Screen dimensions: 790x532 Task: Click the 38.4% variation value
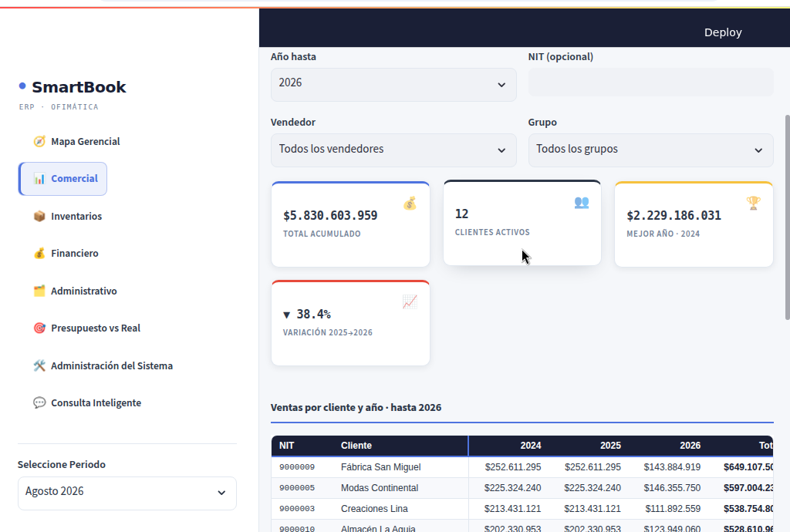point(307,314)
